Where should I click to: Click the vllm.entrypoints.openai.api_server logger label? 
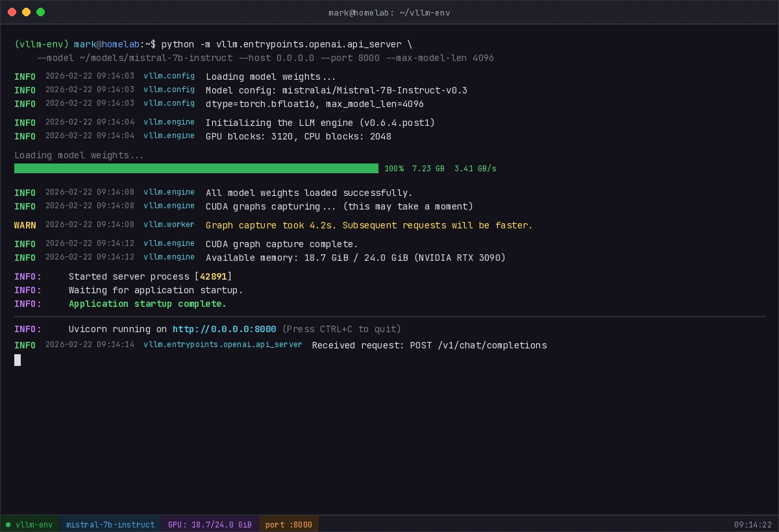pyautogui.click(x=221, y=345)
